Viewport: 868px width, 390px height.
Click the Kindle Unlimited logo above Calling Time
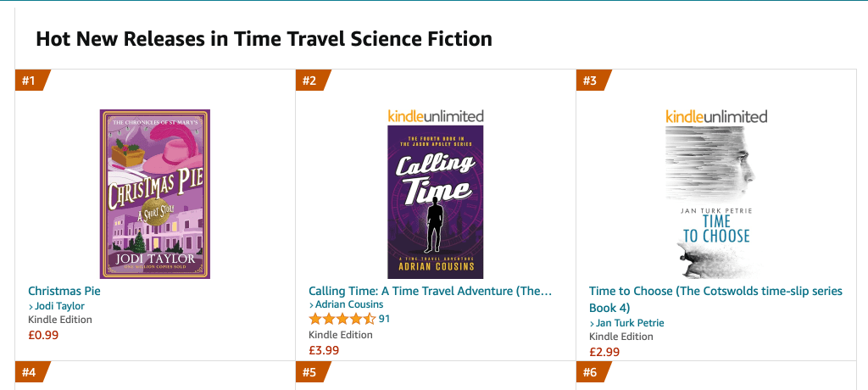[435, 116]
